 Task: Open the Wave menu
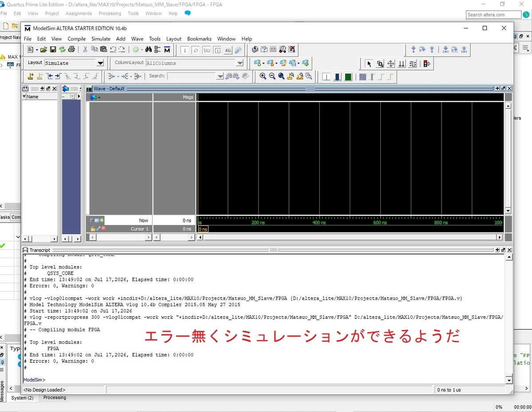tap(137, 39)
